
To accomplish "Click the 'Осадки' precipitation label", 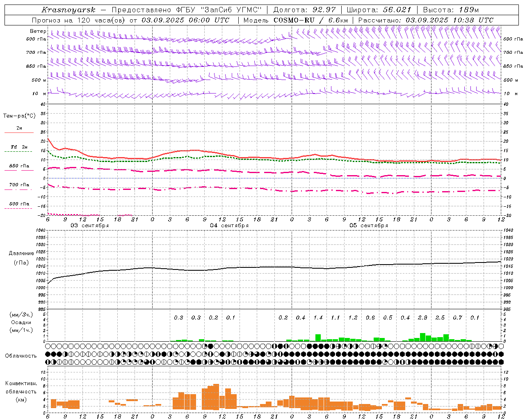I will [x=21, y=322].
